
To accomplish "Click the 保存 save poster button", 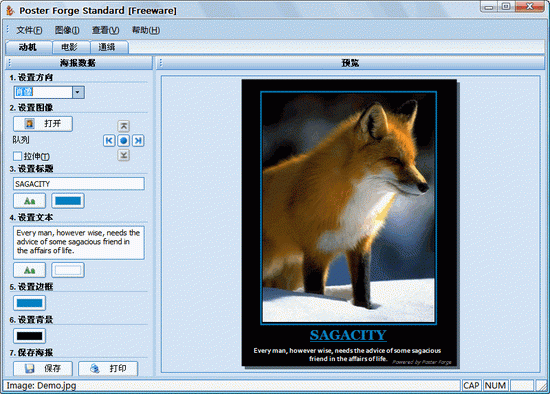I will pyautogui.click(x=43, y=368).
